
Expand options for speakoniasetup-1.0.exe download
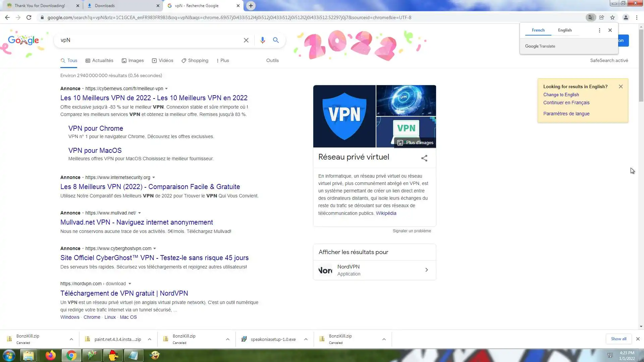(306, 339)
